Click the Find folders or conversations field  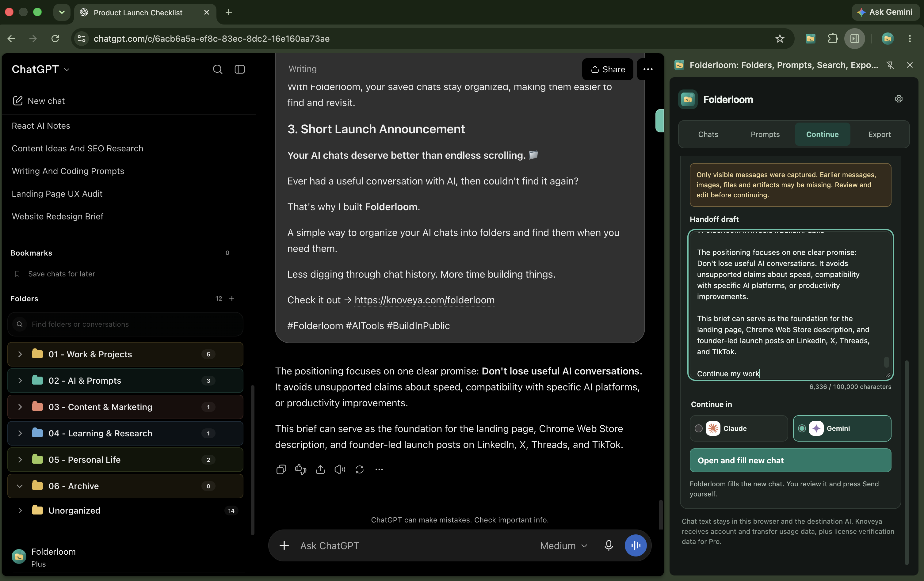click(125, 324)
